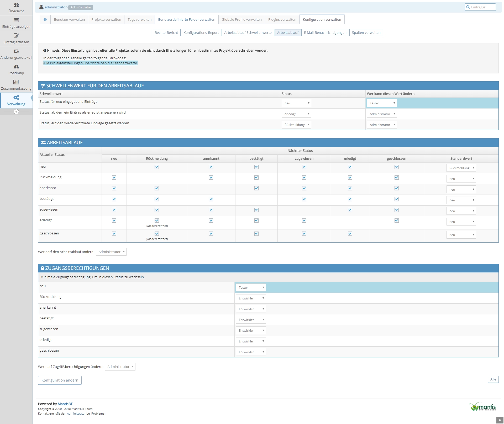Click the Einträge anzeigen list icon

tap(16, 20)
